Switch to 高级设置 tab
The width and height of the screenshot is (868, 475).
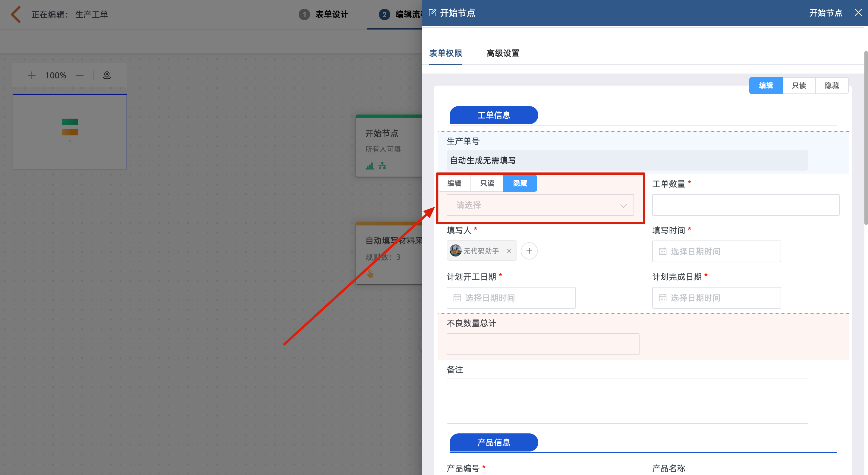503,53
